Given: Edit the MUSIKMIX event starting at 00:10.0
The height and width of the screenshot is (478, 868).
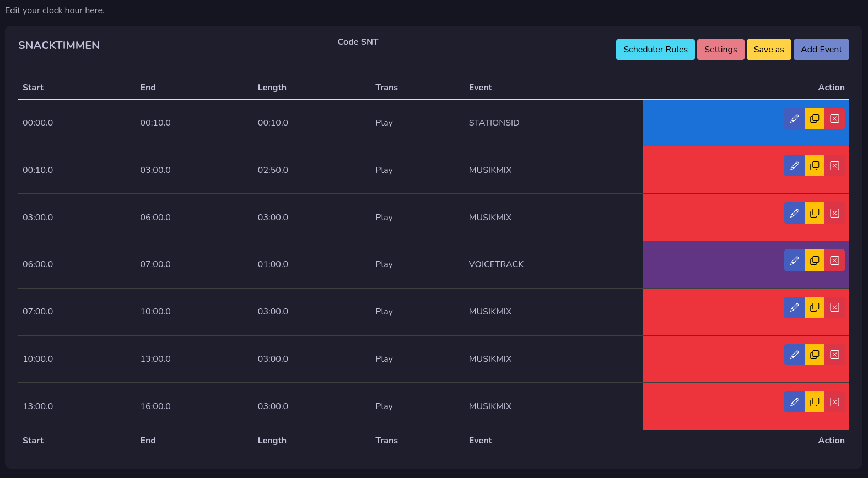Looking at the screenshot, I should 794,166.
